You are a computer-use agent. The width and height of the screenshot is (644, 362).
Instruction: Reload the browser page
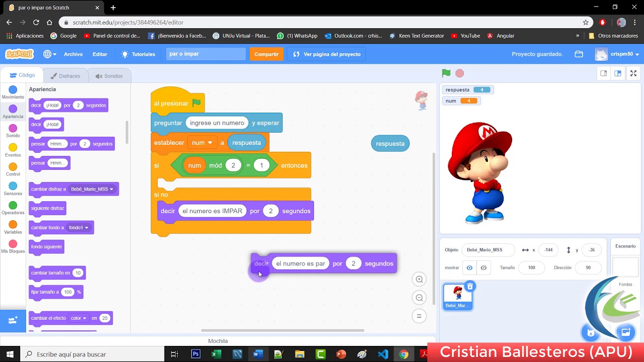coord(36,22)
